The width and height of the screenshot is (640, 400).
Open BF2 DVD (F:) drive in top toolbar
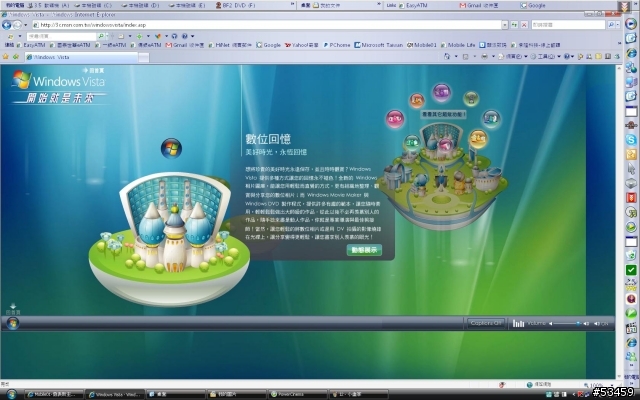click(x=235, y=5)
